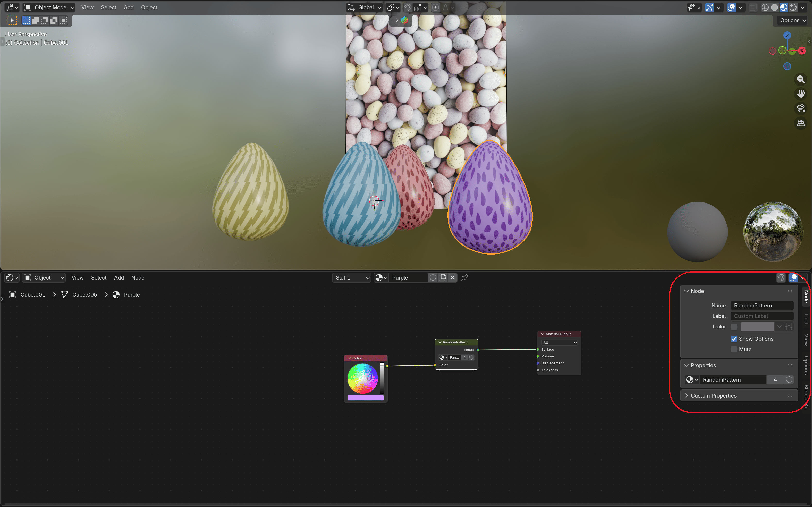Toggle node editor snapping magnet

click(x=781, y=278)
